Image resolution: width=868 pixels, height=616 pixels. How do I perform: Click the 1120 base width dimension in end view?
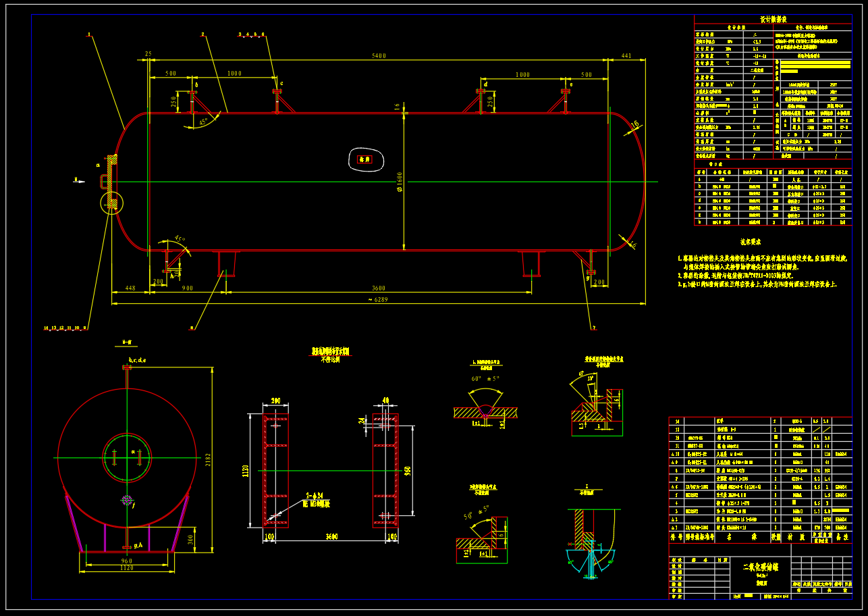[127, 569]
